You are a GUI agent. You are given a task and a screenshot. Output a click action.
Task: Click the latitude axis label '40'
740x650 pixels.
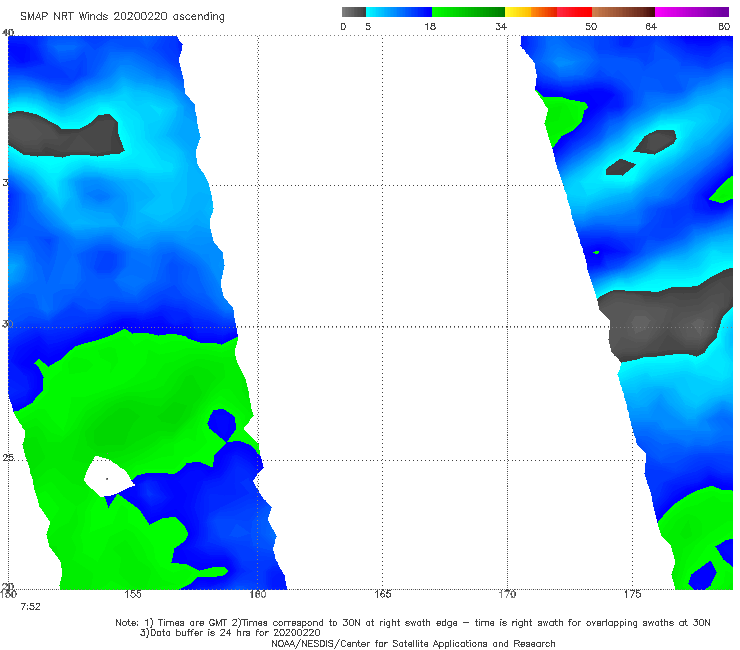tap(8, 32)
